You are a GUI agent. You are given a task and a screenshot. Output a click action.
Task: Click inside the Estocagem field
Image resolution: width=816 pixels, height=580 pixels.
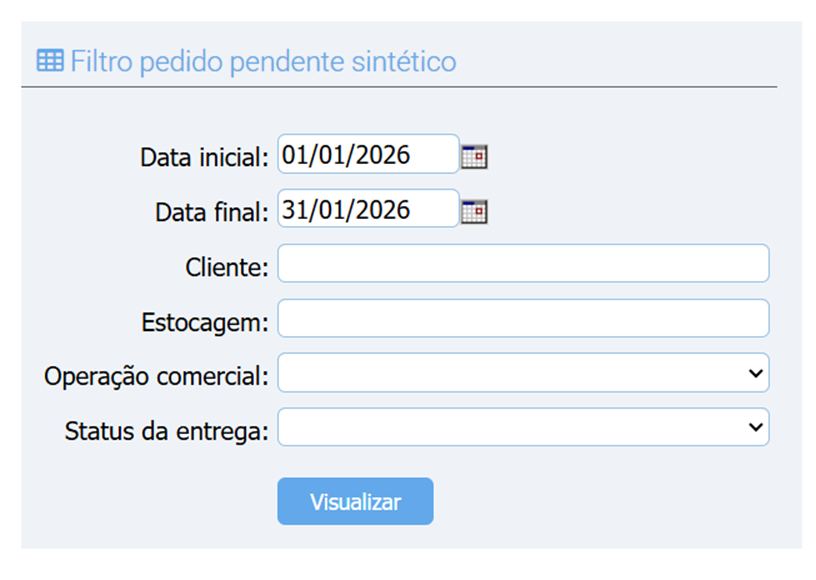523,317
